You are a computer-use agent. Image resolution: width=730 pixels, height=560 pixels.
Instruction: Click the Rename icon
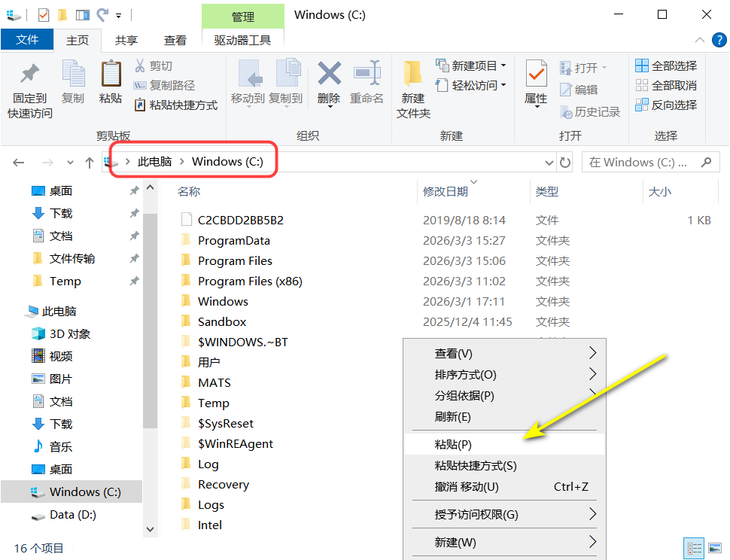coord(367,73)
